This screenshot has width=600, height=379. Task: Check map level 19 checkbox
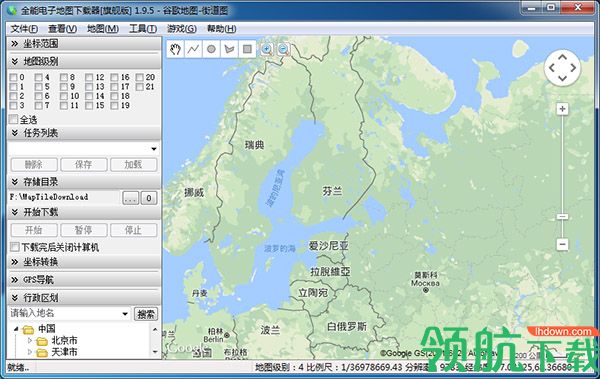pos(114,106)
